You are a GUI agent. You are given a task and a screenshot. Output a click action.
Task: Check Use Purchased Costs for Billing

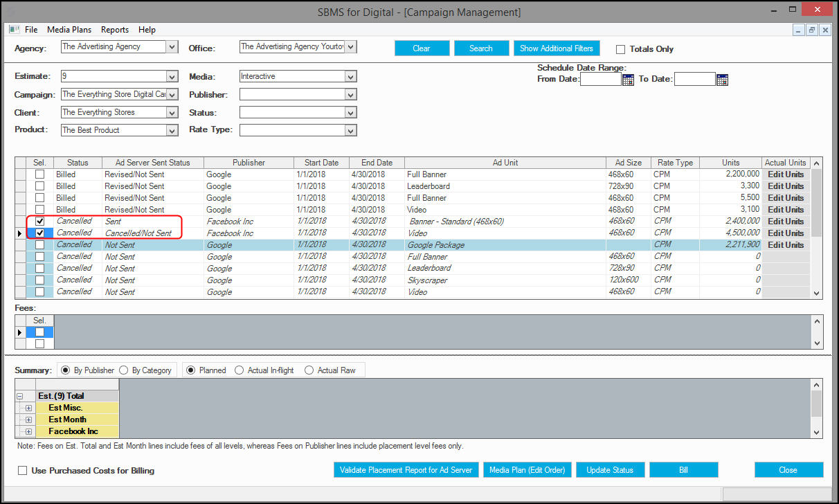(x=23, y=471)
